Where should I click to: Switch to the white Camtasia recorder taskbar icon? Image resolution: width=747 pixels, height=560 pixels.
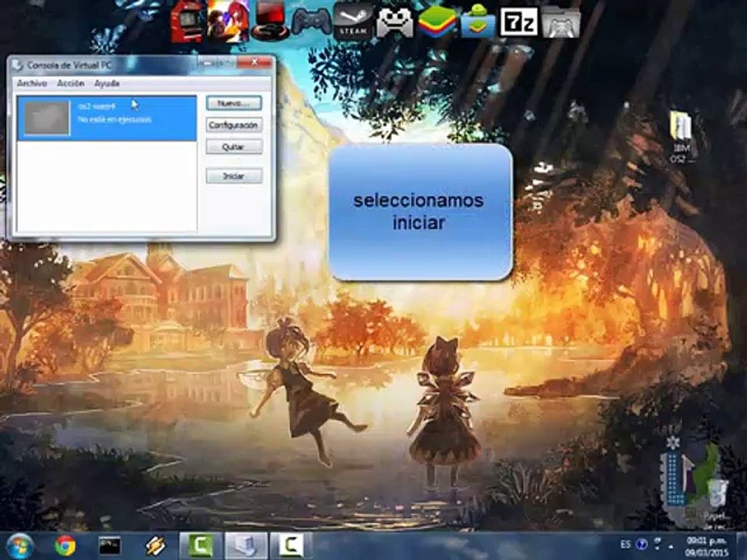(290, 546)
